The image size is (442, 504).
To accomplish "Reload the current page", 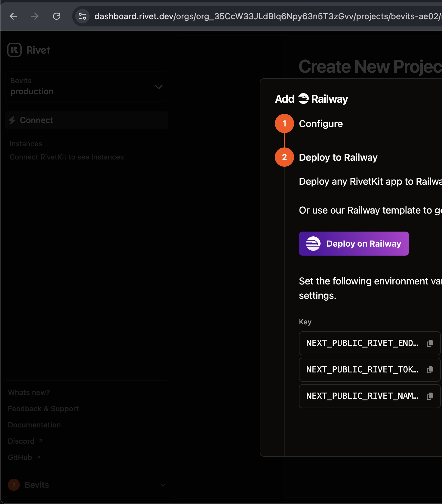I will pos(57,16).
